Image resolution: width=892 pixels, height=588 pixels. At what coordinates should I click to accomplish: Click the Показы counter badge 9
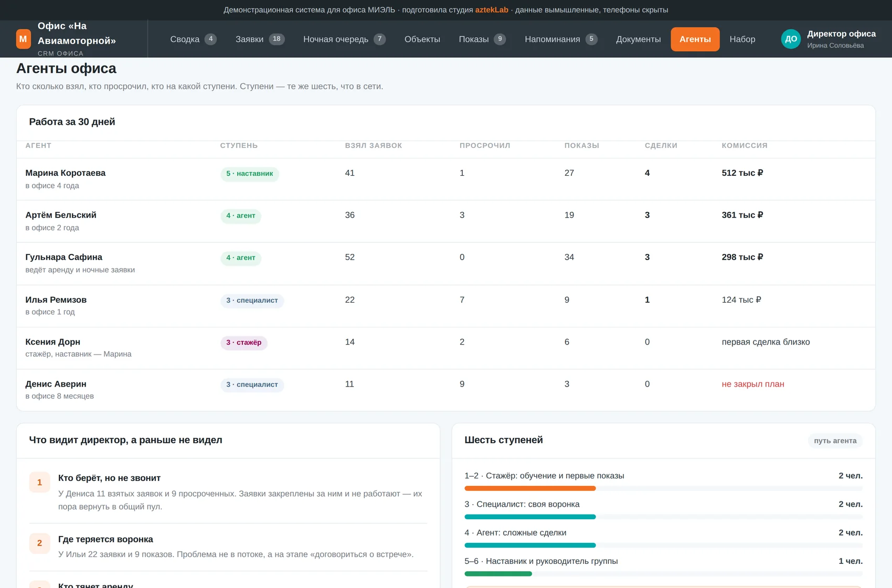coord(500,39)
